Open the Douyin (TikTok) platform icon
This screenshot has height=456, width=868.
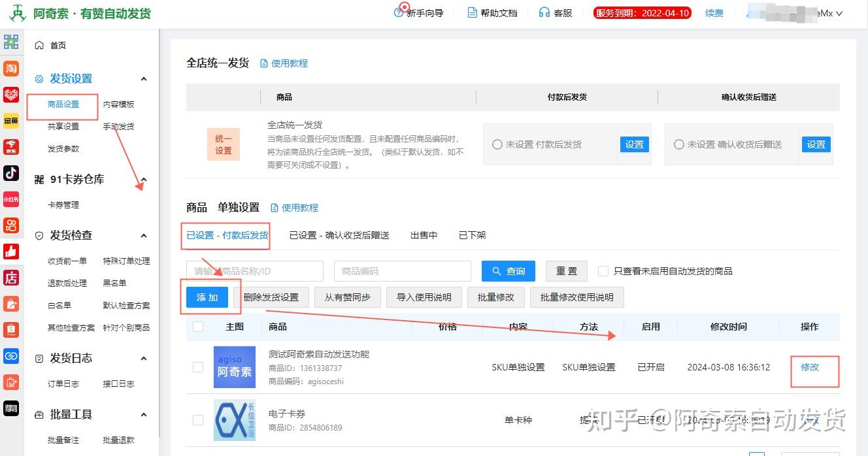point(11,173)
